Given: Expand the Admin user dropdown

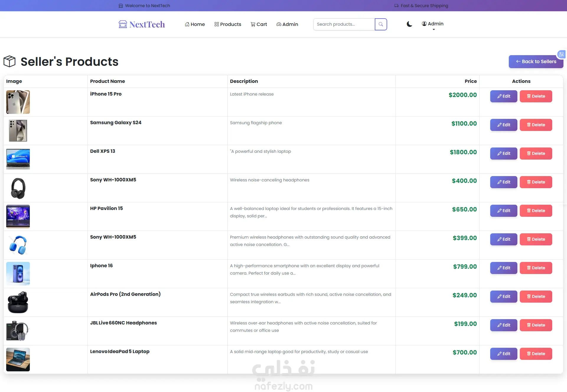Looking at the screenshot, I should [433, 24].
